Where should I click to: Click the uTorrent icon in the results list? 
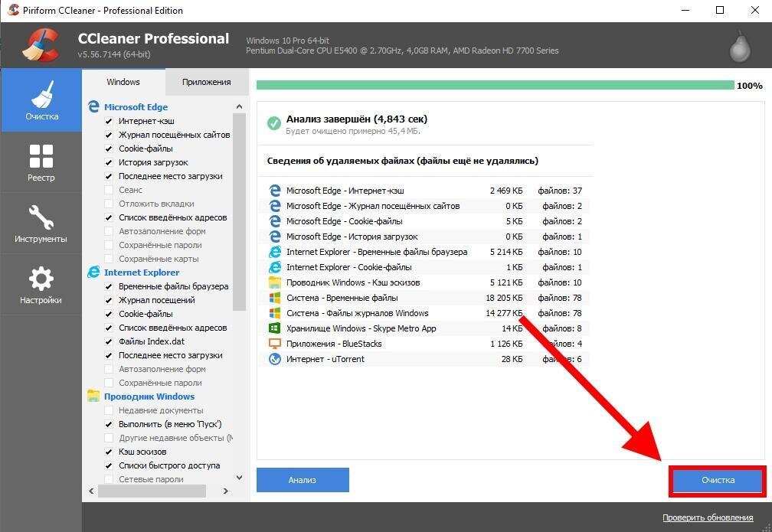point(276,358)
